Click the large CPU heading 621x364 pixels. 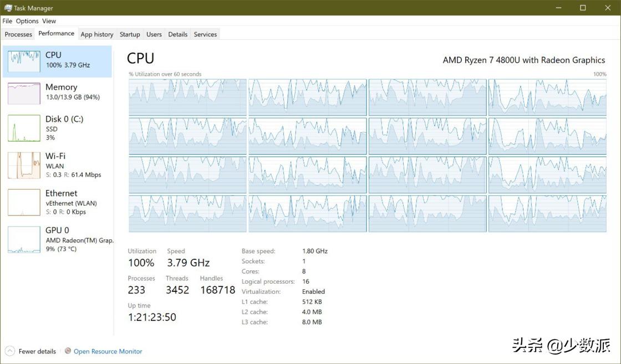tap(141, 59)
